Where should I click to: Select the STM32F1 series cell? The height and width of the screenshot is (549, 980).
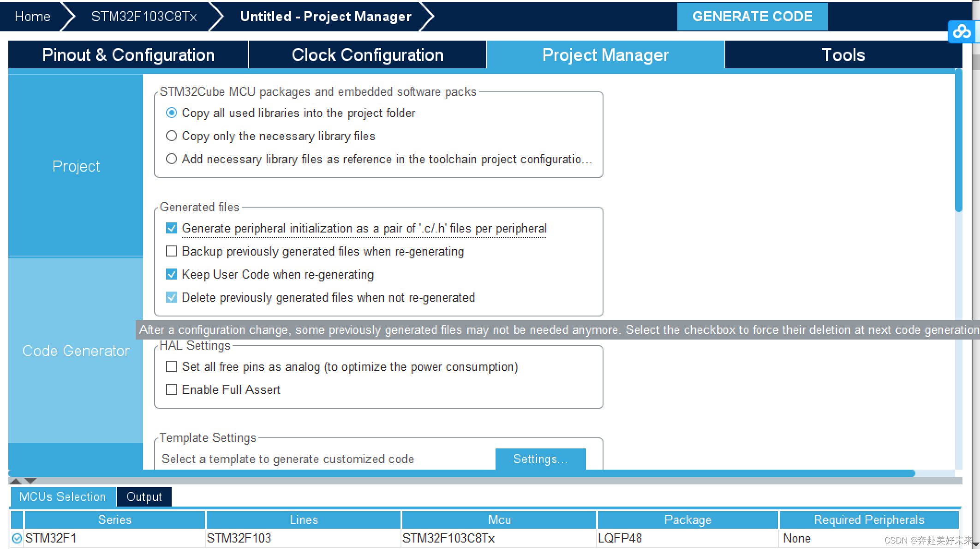[x=114, y=538]
